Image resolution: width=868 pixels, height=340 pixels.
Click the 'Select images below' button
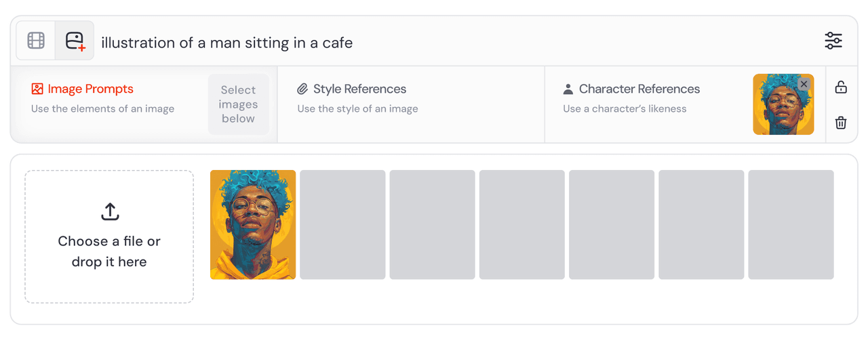pyautogui.click(x=238, y=104)
